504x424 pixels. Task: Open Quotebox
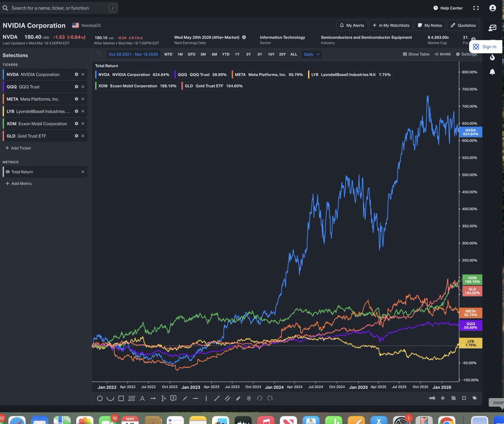(463, 25)
